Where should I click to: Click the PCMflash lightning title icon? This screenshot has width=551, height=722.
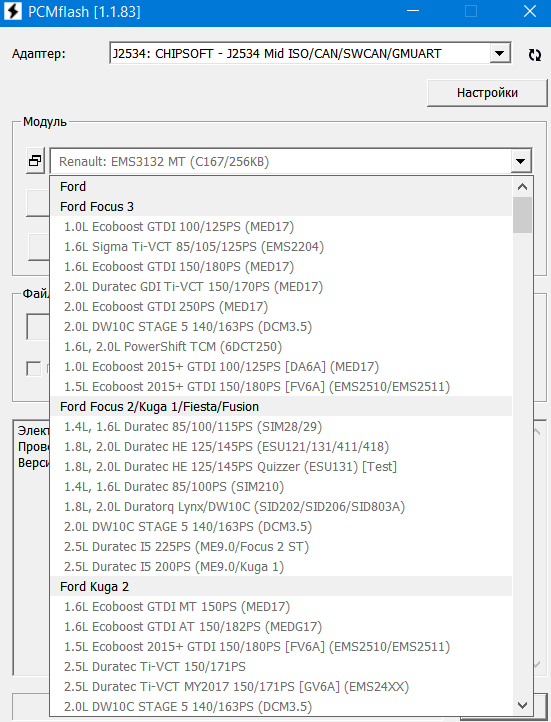coord(12,11)
